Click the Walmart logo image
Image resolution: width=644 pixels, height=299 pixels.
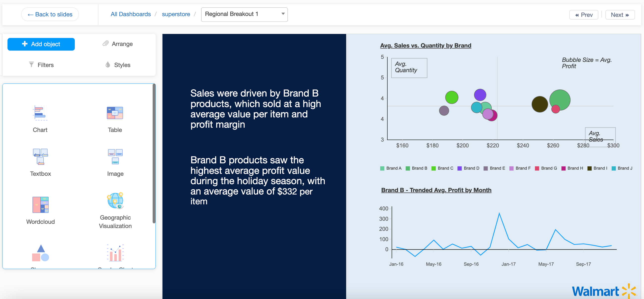[604, 291]
